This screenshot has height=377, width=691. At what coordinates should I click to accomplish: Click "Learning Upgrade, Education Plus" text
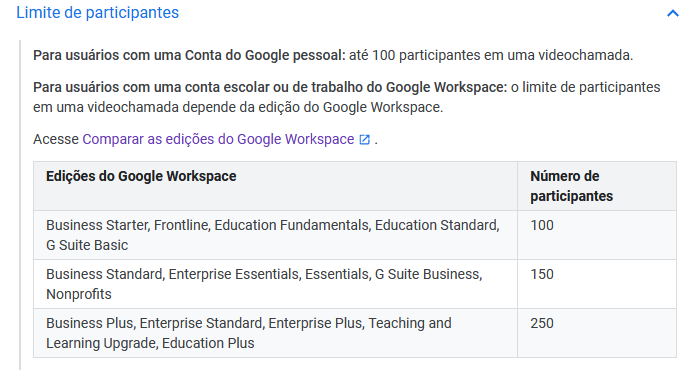[150, 343]
